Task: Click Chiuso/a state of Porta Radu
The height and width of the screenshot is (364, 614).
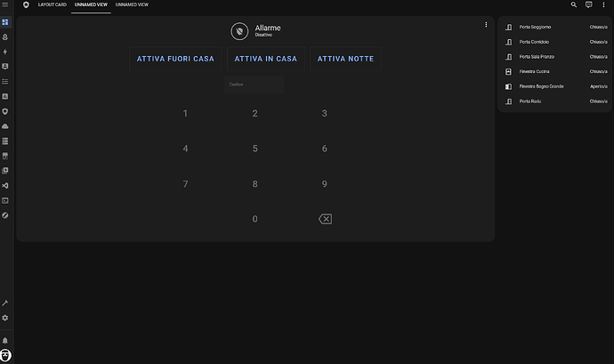Action: 599,101
